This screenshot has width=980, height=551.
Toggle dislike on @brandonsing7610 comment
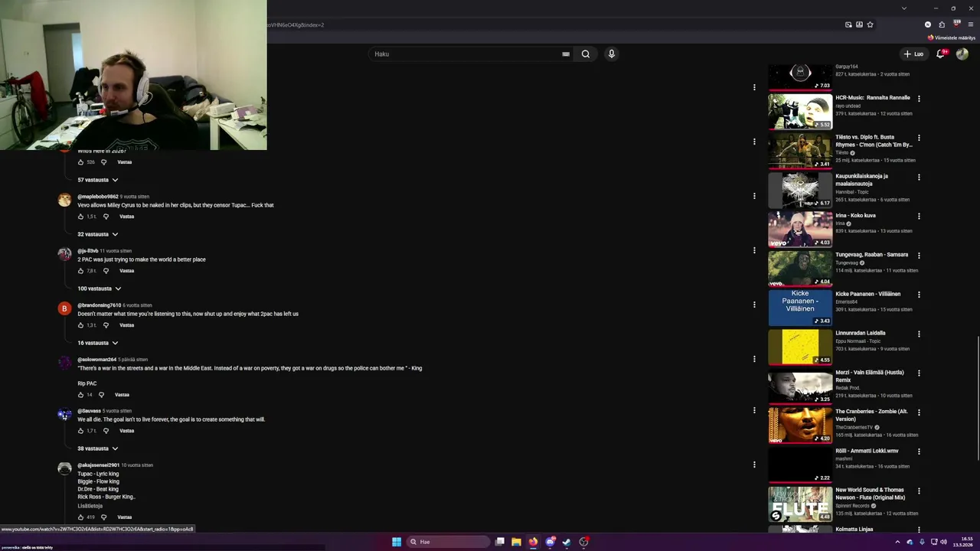tap(106, 325)
